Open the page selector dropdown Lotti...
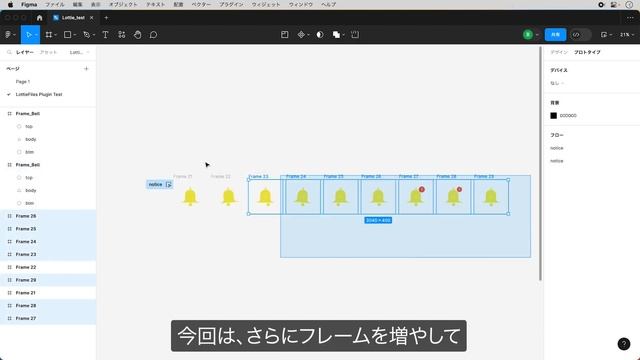 pos(79,52)
